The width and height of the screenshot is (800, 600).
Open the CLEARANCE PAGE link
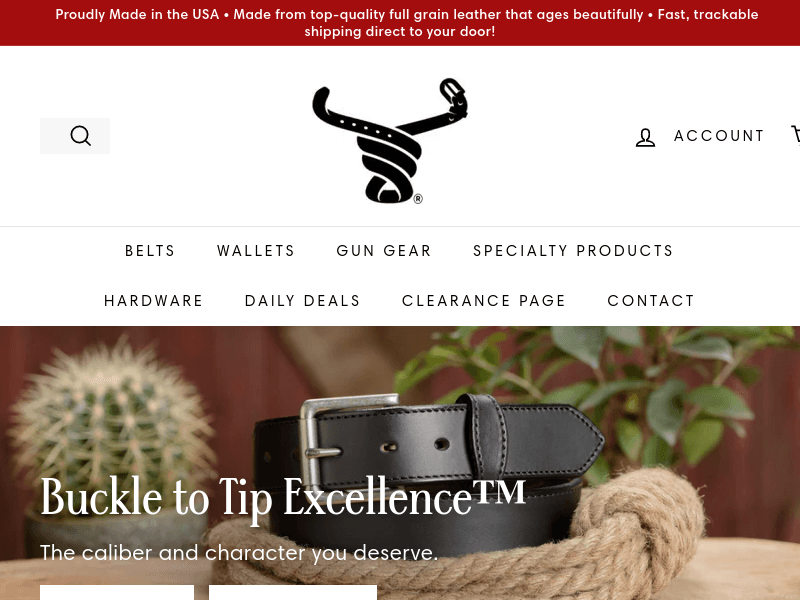click(484, 301)
